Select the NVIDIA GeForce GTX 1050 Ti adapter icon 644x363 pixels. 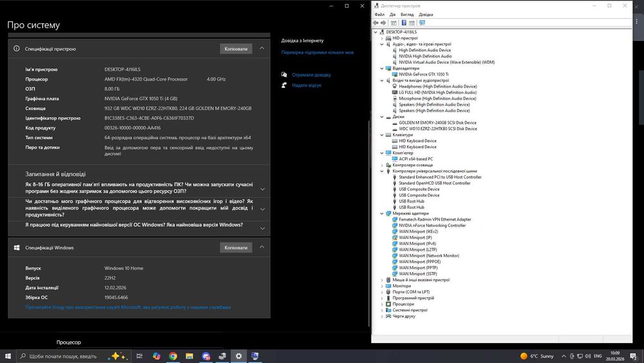(395, 74)
